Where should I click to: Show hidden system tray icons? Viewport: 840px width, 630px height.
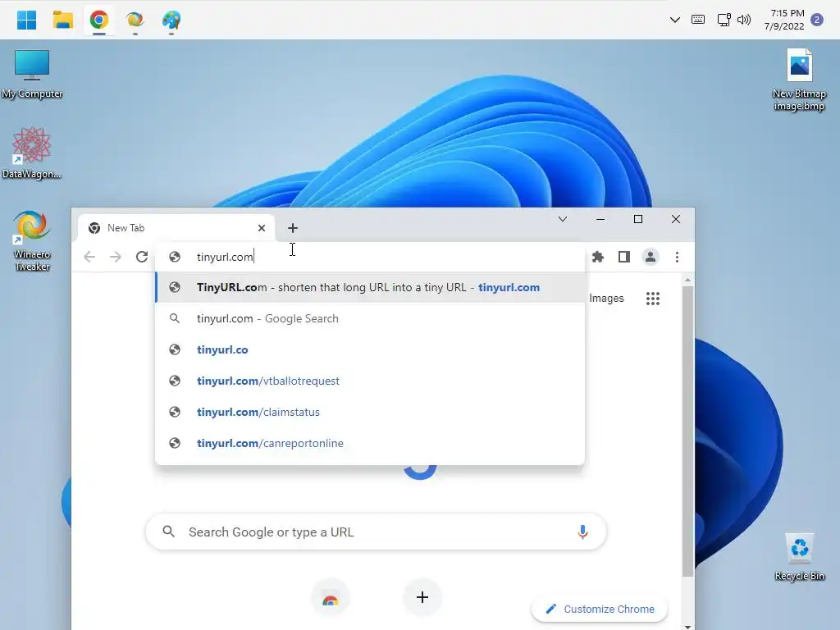675,21
